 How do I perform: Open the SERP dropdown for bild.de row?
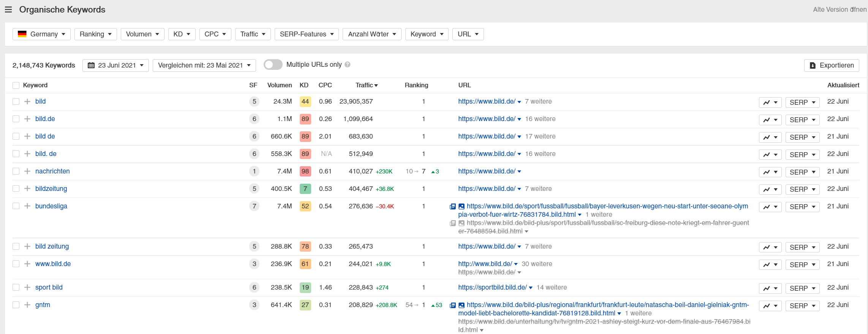802,120
